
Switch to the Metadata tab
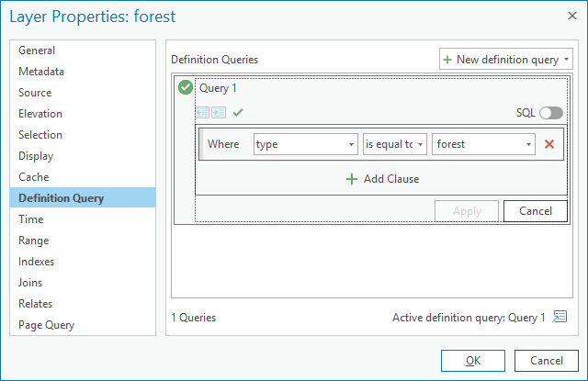(41, 72)
